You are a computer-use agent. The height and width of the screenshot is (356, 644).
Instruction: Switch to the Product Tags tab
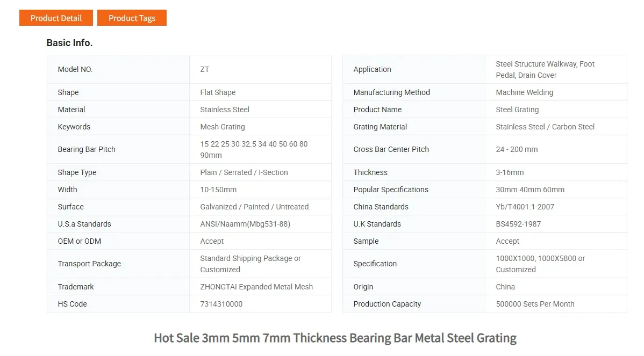point(132,18)
